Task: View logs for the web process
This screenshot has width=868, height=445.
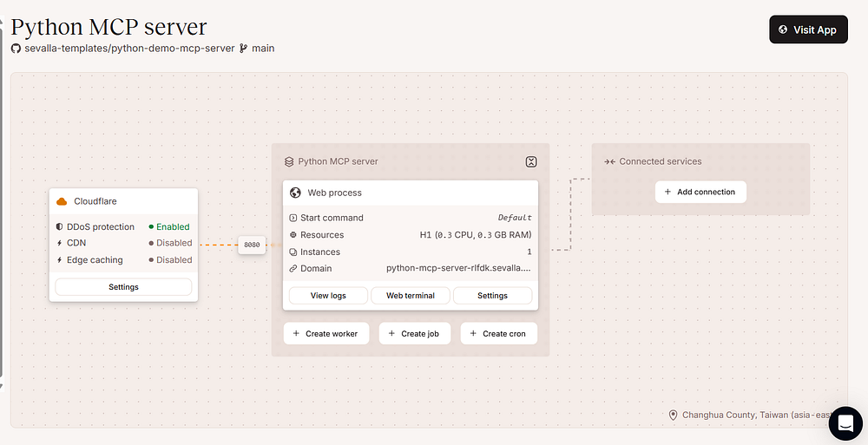Action: 328,296
